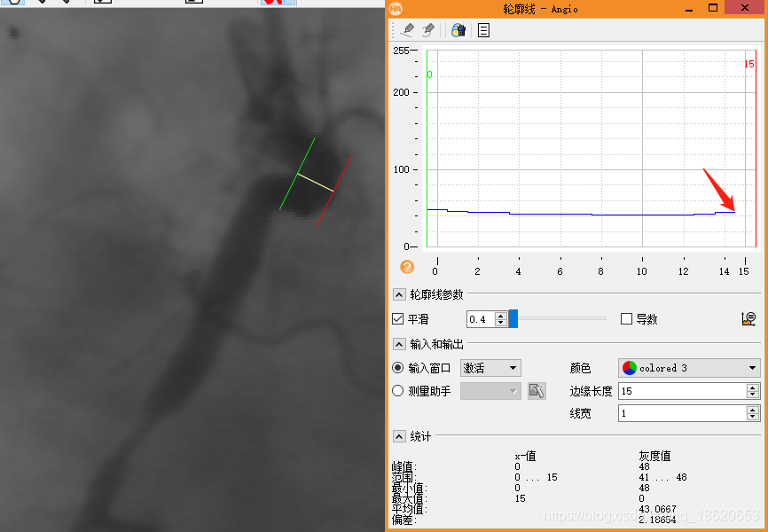Viewport: 768px width, 532px height.
Task: Select the 测量助手 radio button
Action: coord(396,391)
